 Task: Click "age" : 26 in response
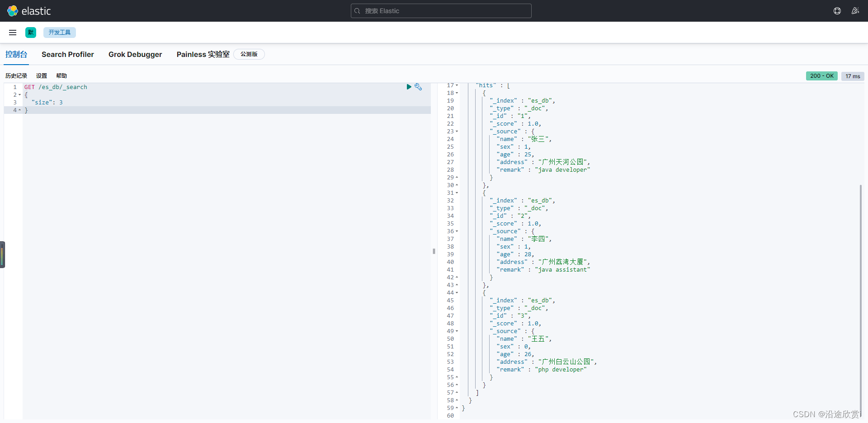click(515, 354)
